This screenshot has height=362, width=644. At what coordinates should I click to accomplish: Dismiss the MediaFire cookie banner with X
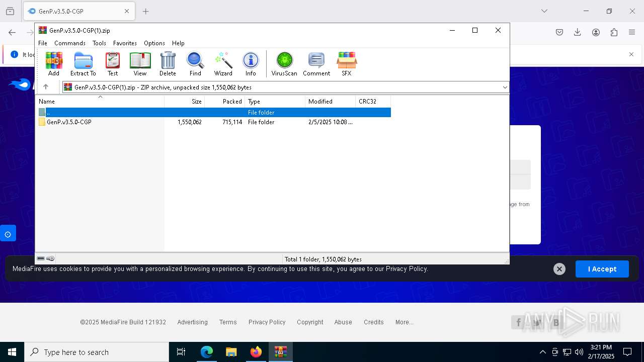pyautogui.click(x=559, y=269)
